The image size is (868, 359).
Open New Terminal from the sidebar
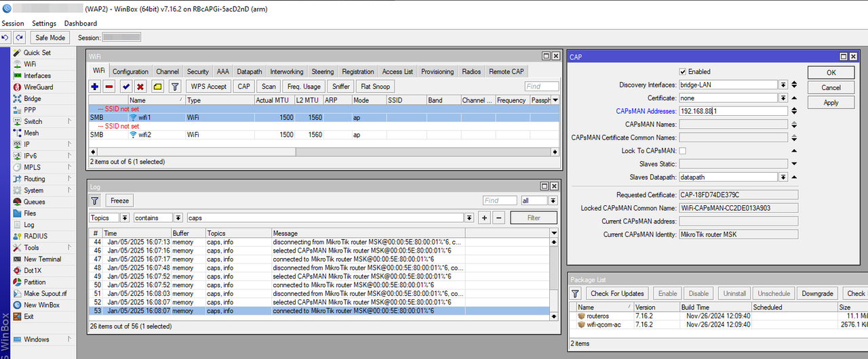42,259
